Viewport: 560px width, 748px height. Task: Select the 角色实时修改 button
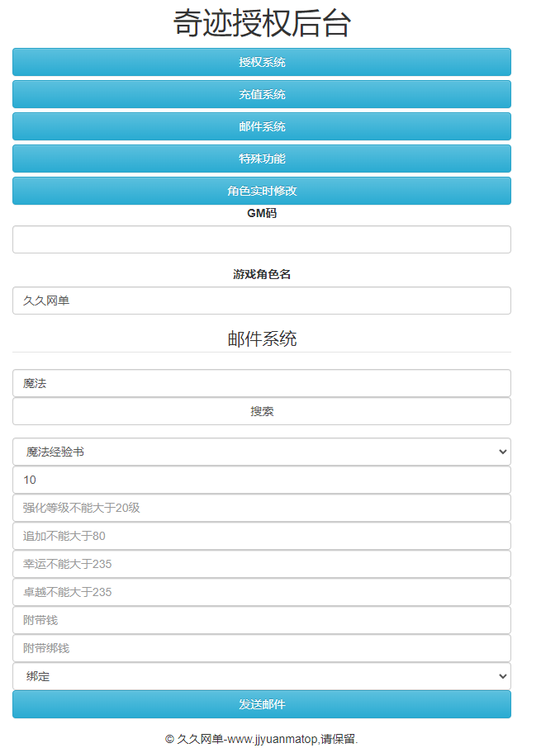pos(262,191)
